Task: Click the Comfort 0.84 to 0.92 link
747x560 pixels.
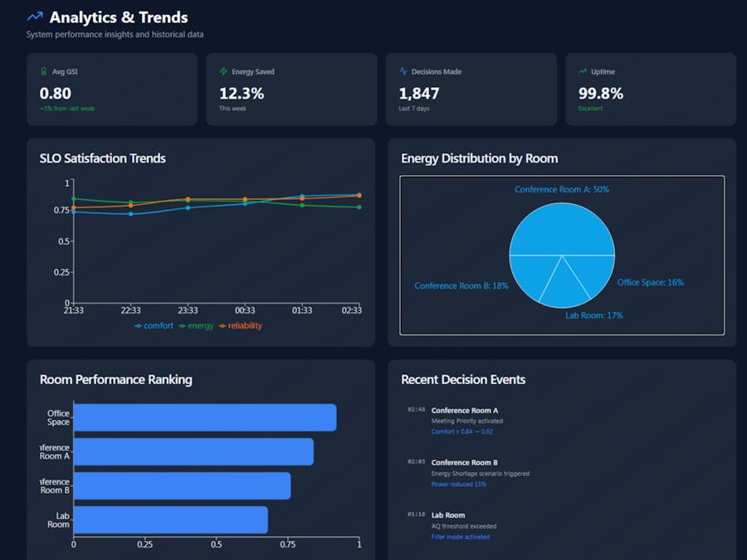Action: click(461, 432)
